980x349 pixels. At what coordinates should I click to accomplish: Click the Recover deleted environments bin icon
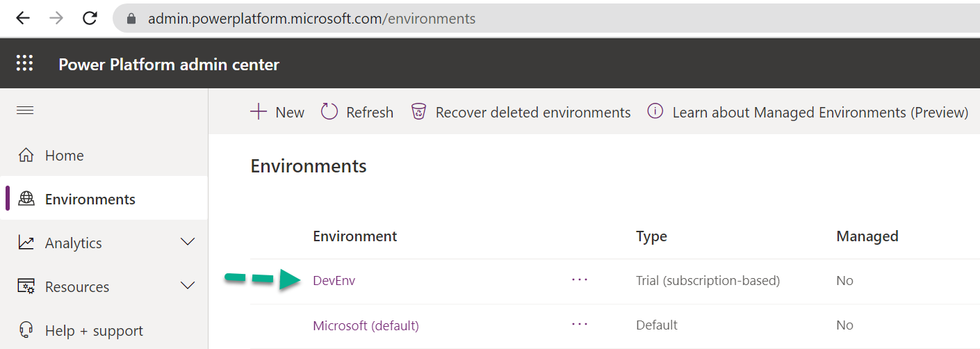(418, 112)
